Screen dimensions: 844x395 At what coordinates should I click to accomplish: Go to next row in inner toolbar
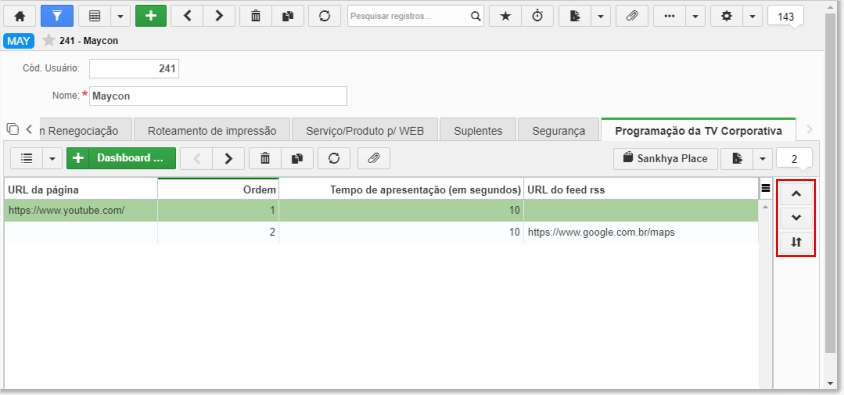coord(228,158)
